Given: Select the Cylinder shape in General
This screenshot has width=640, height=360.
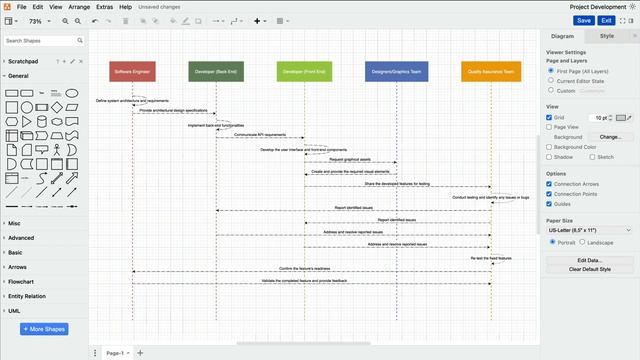Looking at the screenshot, I should tap(42, 122).
